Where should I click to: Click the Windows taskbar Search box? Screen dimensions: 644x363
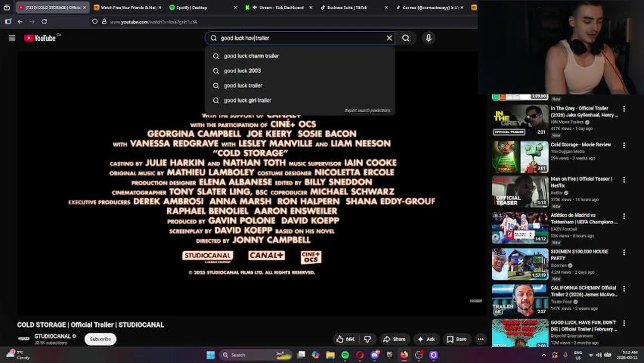click(x=256, y=355)
